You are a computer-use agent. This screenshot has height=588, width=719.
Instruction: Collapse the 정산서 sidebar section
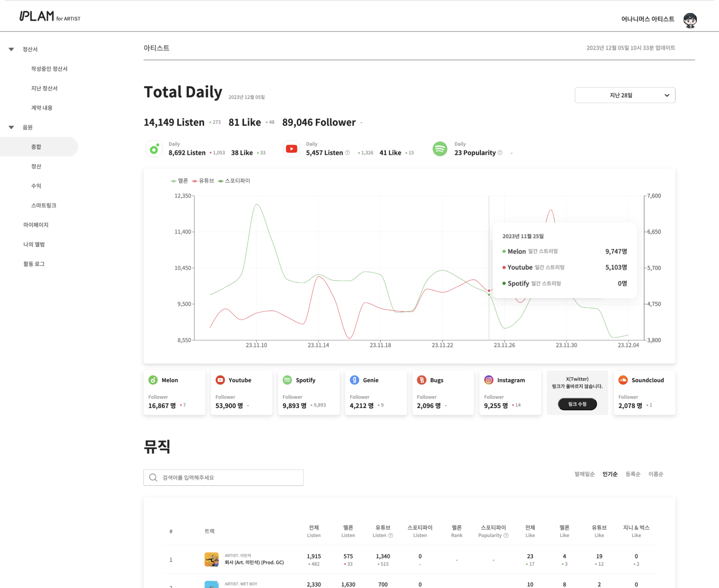11,49
